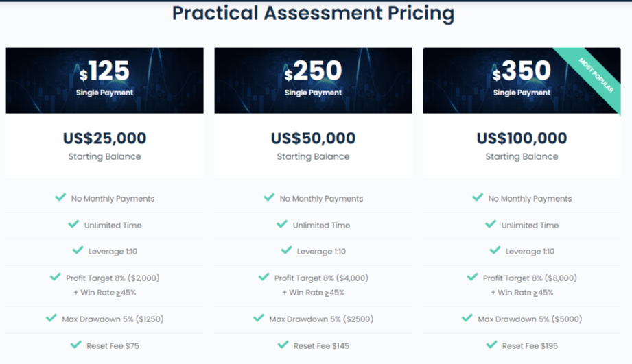Select the $250 Single Payment banner
Image resolution: width=632 pixels, height=364 pixels.
[x=313, y=80]
